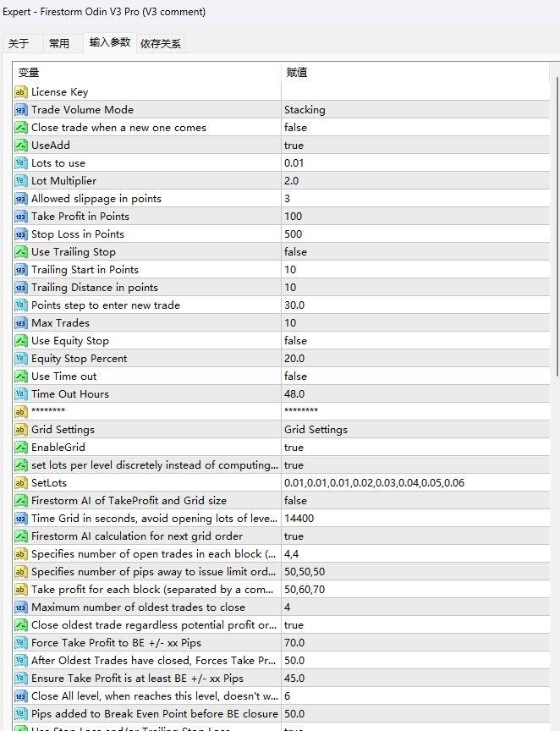Click the empty License Key value field
The width and height of the screenshot is (560, 731).
[x=415, y=92]
